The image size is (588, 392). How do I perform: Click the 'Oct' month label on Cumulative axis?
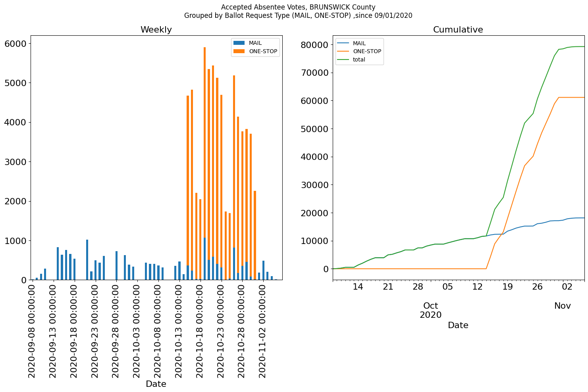431,306
